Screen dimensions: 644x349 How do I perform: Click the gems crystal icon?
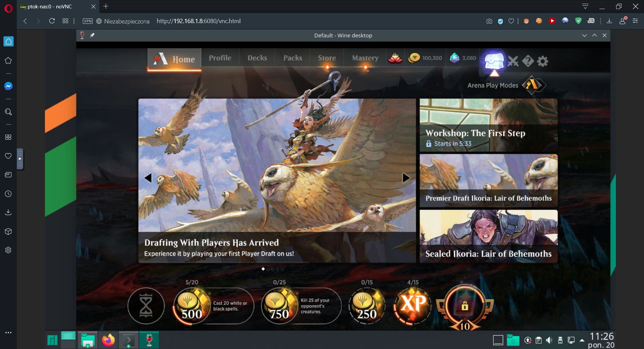pos(454,58)
